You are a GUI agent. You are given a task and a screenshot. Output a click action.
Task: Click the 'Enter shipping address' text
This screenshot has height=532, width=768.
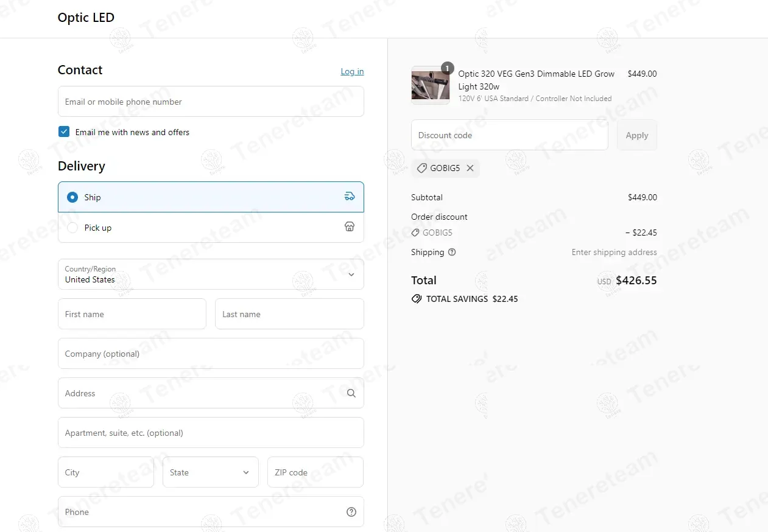point(614,252)
